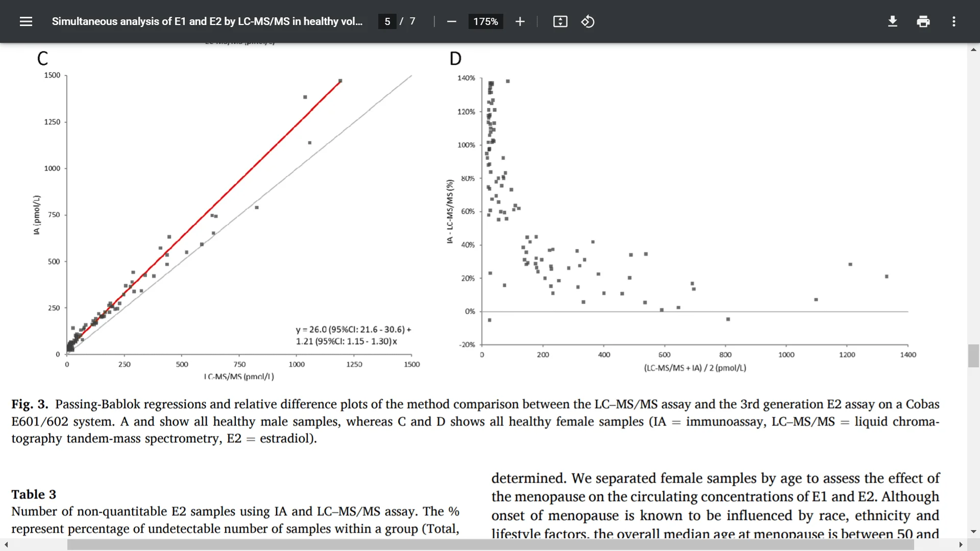The width and height of the screenshot is (980, 551).
Task: Click the document title in toolbar
Action: point(207,21)
